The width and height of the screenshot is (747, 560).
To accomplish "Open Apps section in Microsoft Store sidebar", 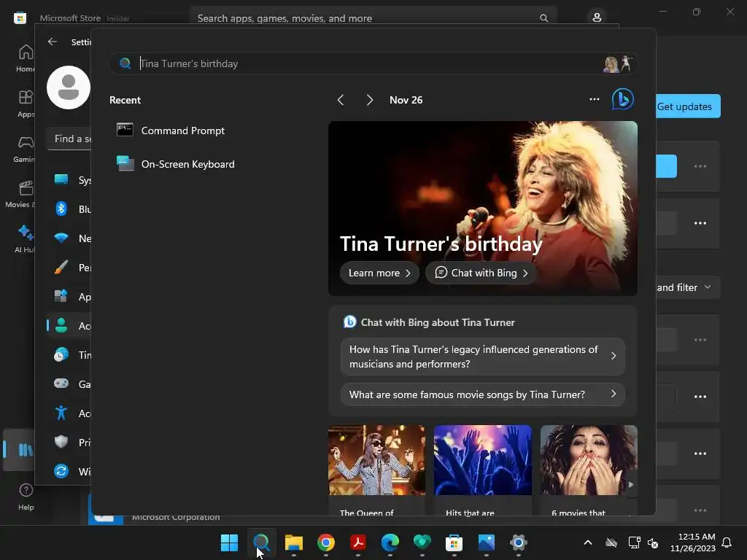I will click(26, 104).
